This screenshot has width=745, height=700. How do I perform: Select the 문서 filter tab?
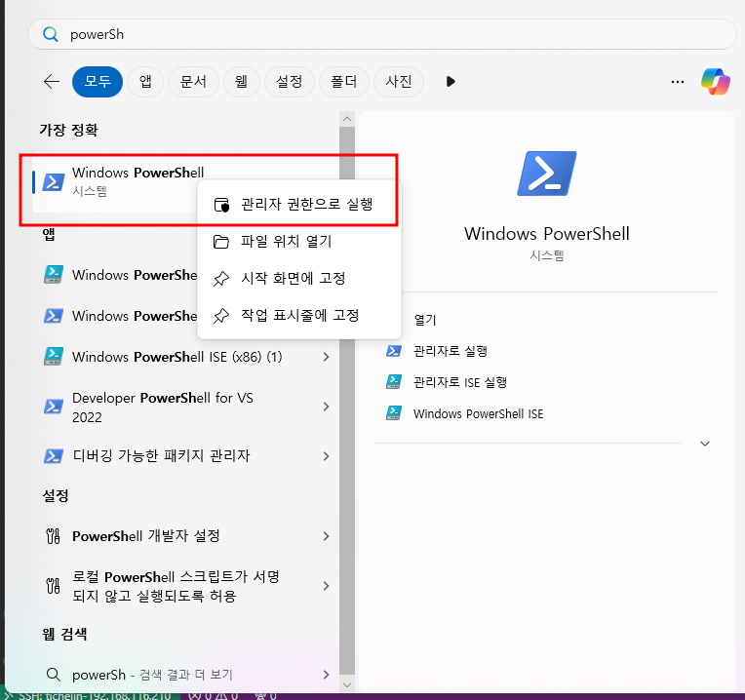click(x=193, y=82)
